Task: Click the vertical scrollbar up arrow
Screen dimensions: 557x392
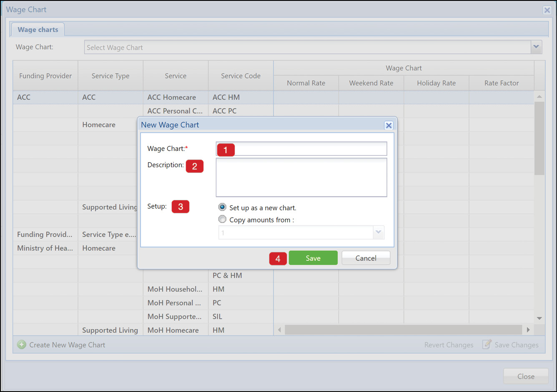Action: click(x=539, y=97)
